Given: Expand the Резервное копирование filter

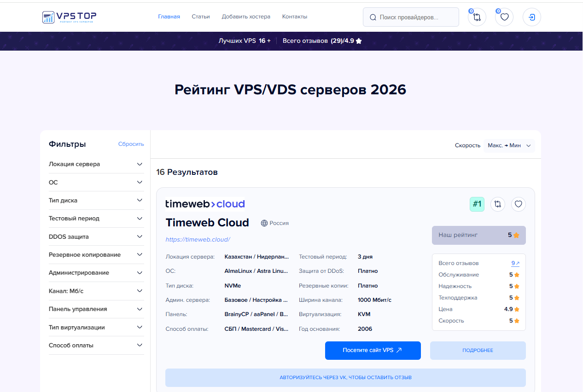Looking at the screenshot, I should pos(96,255).
